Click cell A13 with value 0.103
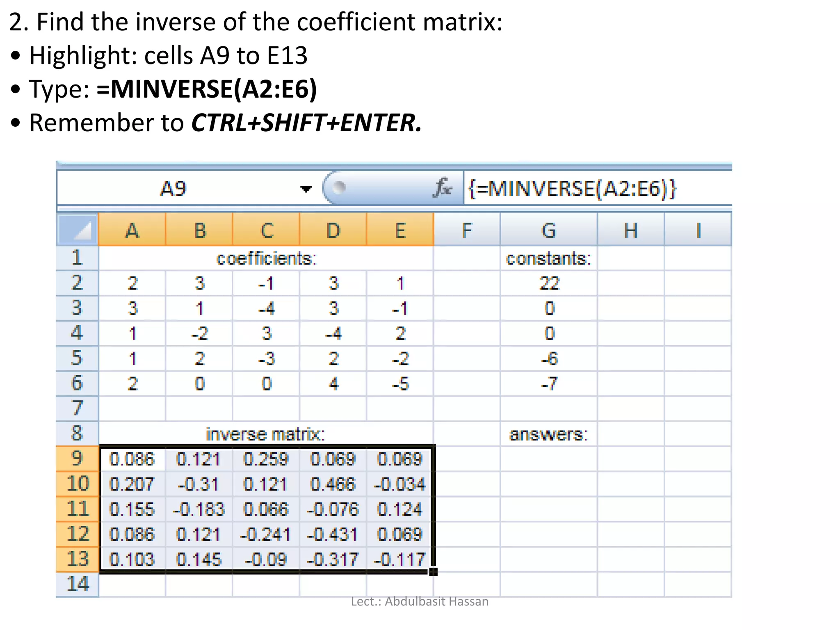The image size is (840, 630). (x=132, y=559)
